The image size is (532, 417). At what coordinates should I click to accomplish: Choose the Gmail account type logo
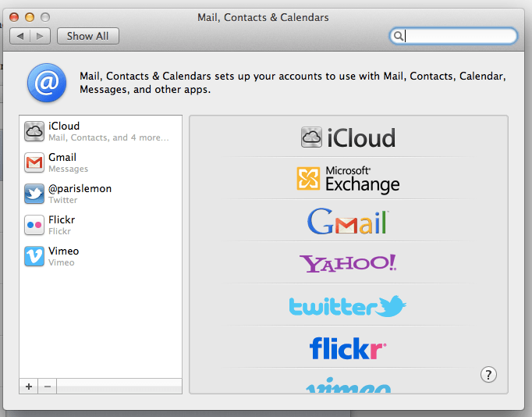point(348,222)
